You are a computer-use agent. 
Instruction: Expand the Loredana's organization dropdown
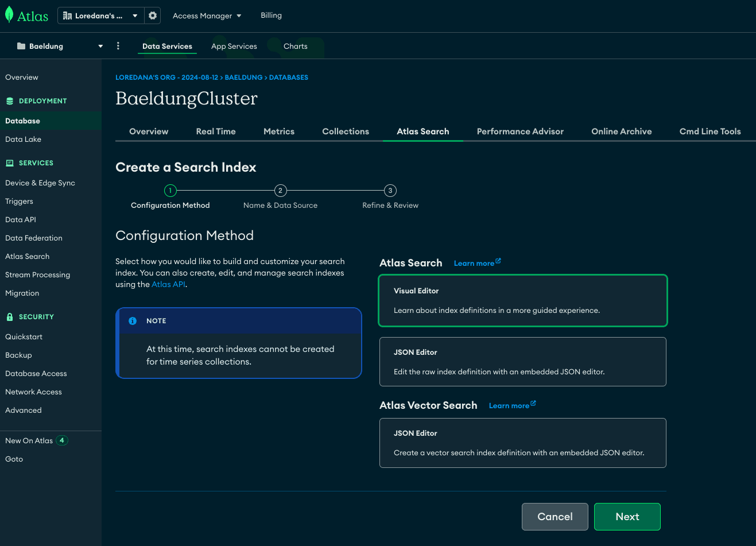pos(100,16)
